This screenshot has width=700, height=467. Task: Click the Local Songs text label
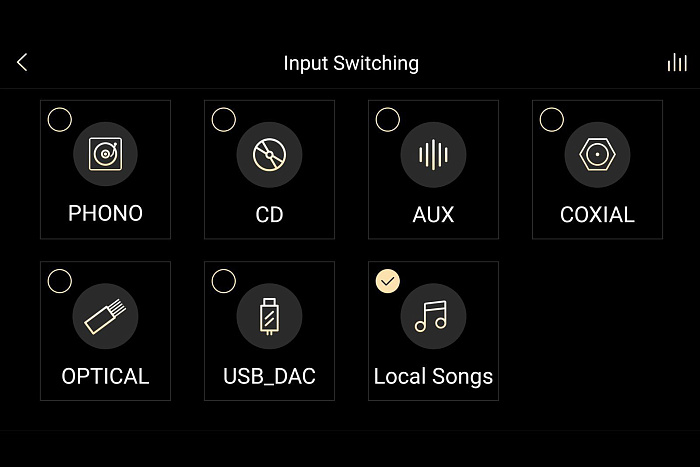(433, 377)
